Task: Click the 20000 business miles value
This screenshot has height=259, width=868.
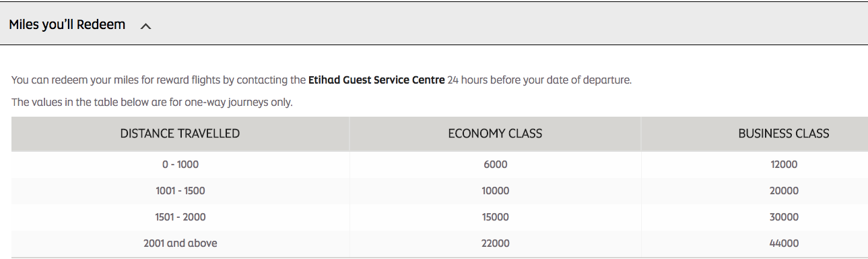Action: [784, 191]
